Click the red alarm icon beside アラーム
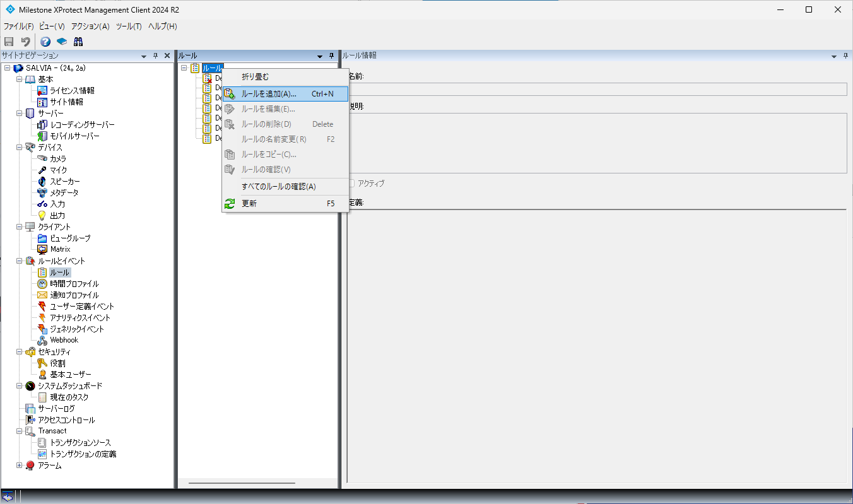Viewport: 853px width, 504px height. point(30,466)
